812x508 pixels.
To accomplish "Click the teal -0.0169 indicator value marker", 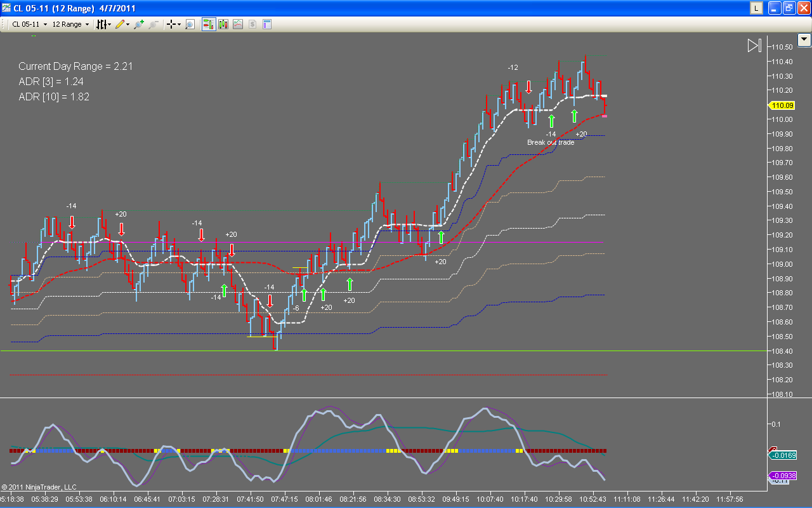I will 782,455.
